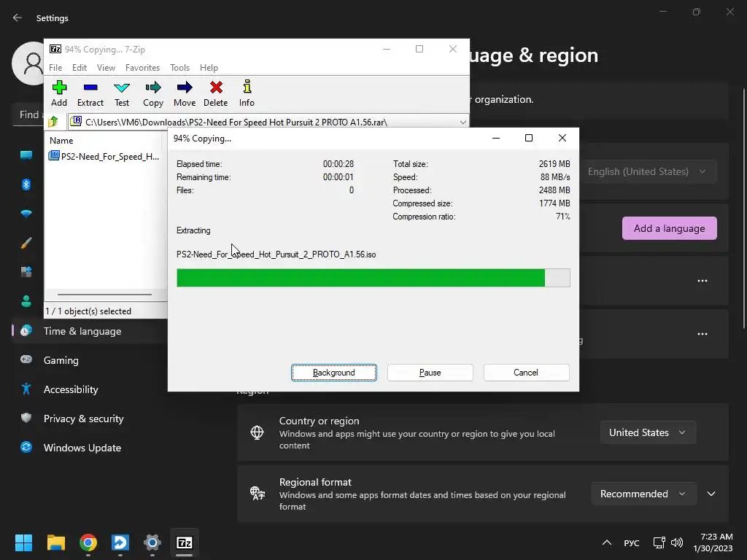This screenshot has height=560, width=747.
Task: Click the Network wifi icon in Settings sidebar
Action: pos(26,214)
